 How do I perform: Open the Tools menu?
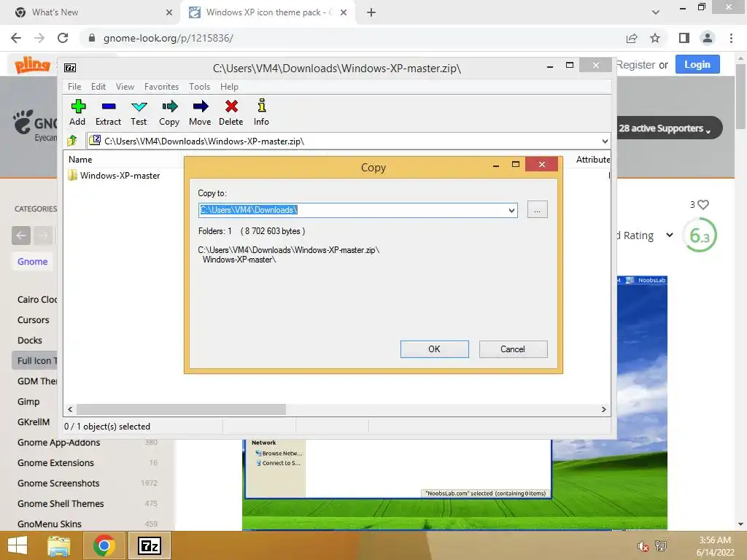(x=199, y=87)
